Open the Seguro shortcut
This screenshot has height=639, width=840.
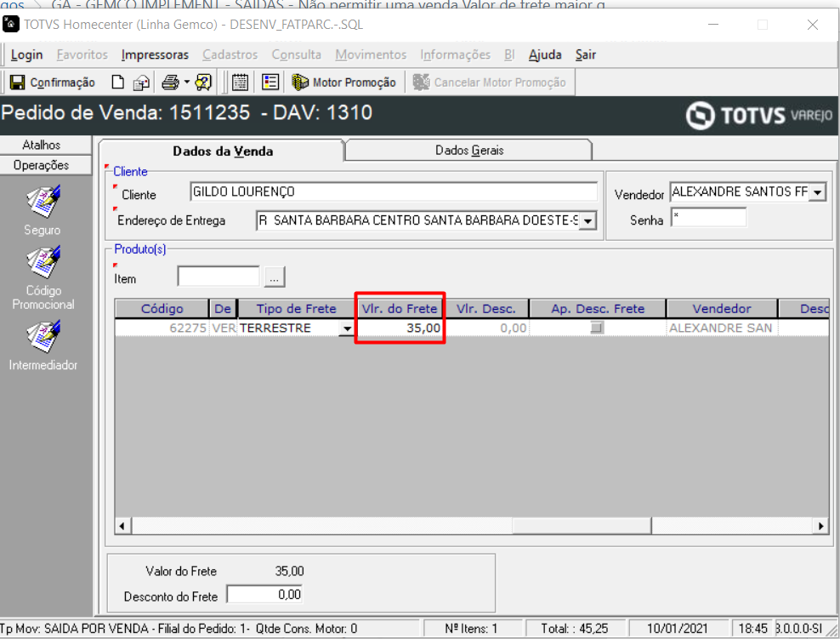tap(43, 211)
